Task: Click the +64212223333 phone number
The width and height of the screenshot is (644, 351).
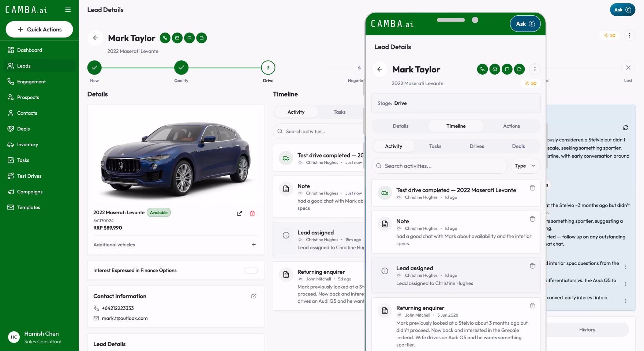Action: [118, 308]
